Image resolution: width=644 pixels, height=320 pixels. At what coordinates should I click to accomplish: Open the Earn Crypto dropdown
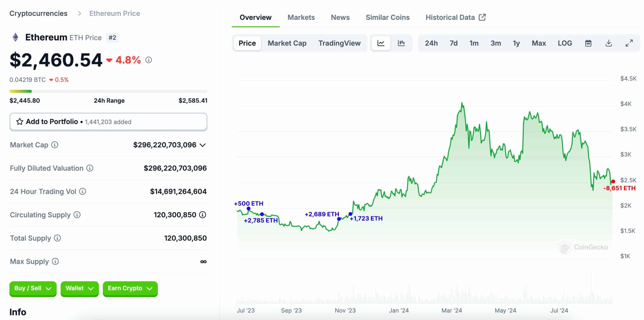point(130,288)
